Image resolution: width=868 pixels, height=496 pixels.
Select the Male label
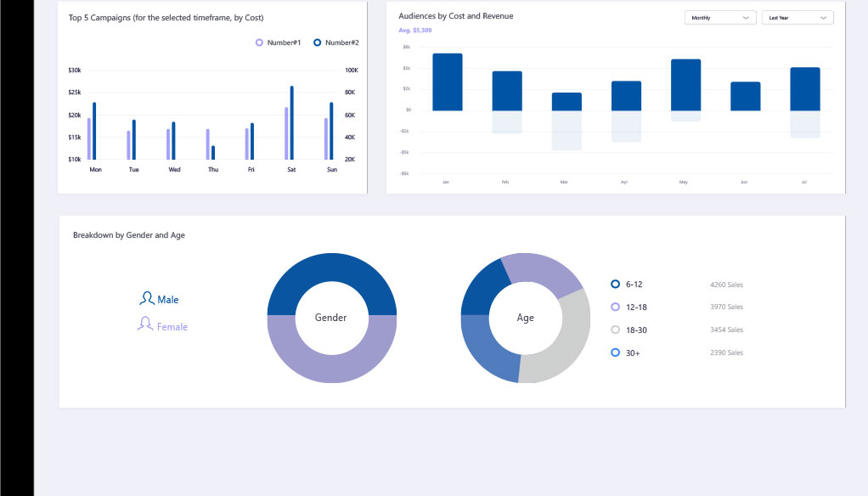pyautogui.click(x=167, y=300)
